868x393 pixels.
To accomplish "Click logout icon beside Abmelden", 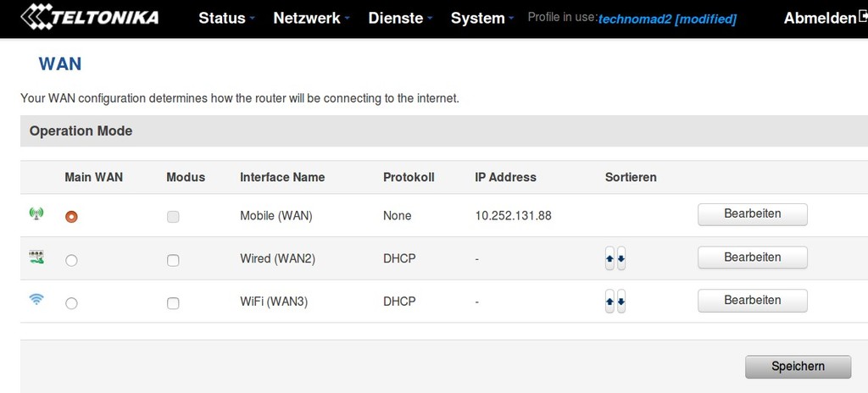I will pos(862,17).
